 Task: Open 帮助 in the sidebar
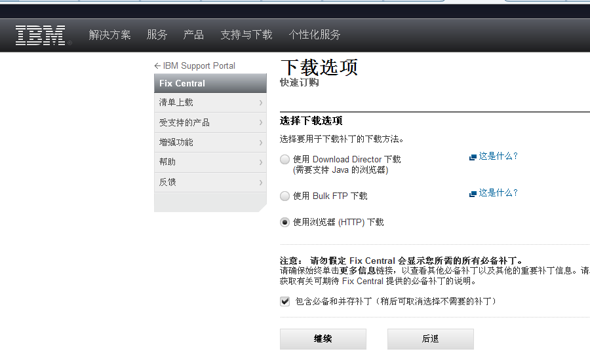click(210, 162)
